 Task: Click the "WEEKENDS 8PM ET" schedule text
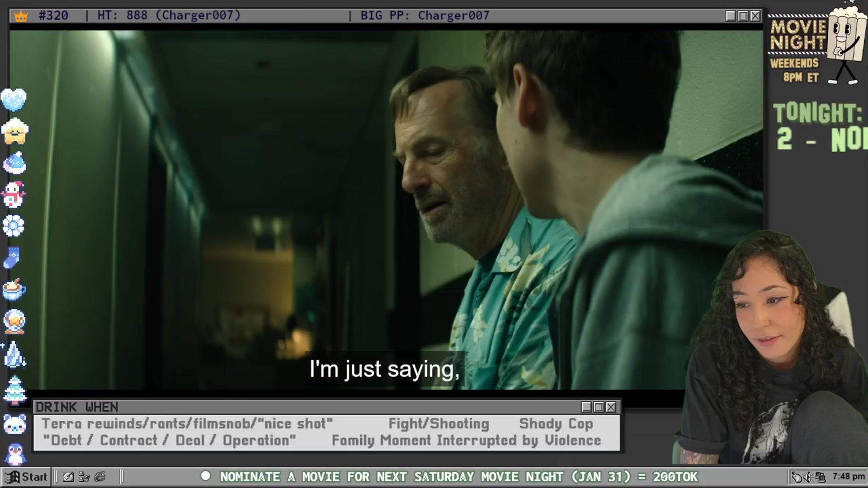(795, 70)
